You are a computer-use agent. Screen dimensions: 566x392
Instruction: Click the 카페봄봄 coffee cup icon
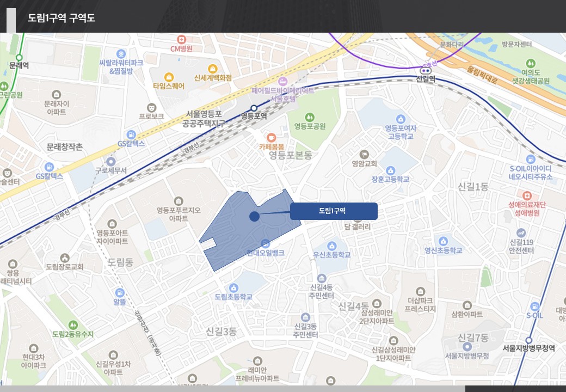coord(271,138)
